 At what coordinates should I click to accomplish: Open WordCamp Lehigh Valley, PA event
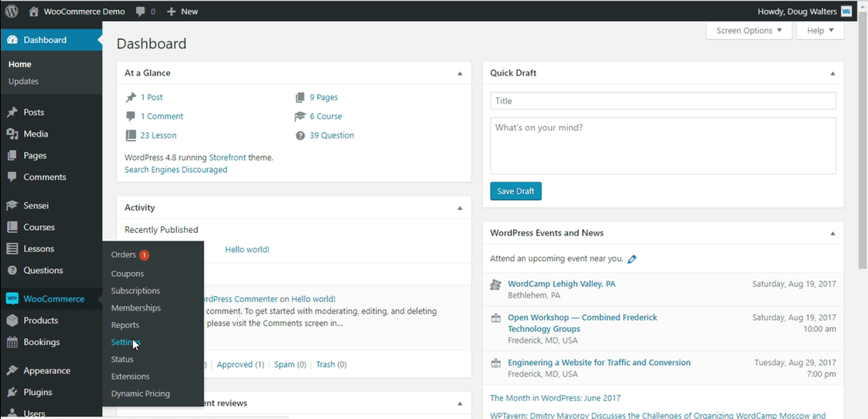561,284
